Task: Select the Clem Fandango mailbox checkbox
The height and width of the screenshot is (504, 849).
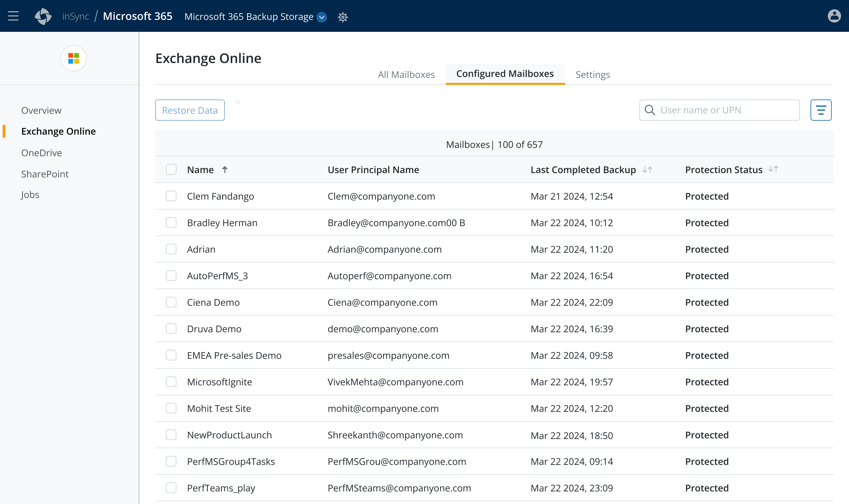Action: coord(171,196)
